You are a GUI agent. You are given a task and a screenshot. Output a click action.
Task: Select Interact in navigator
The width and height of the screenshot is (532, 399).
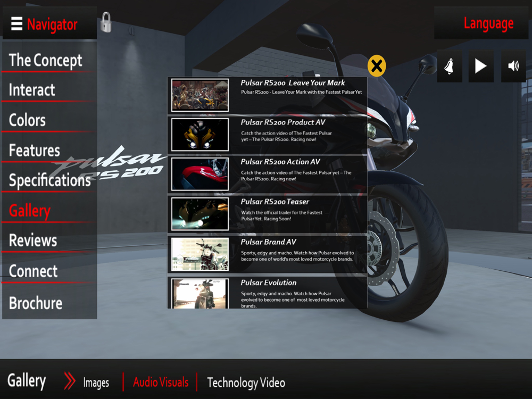click(49, 90)
